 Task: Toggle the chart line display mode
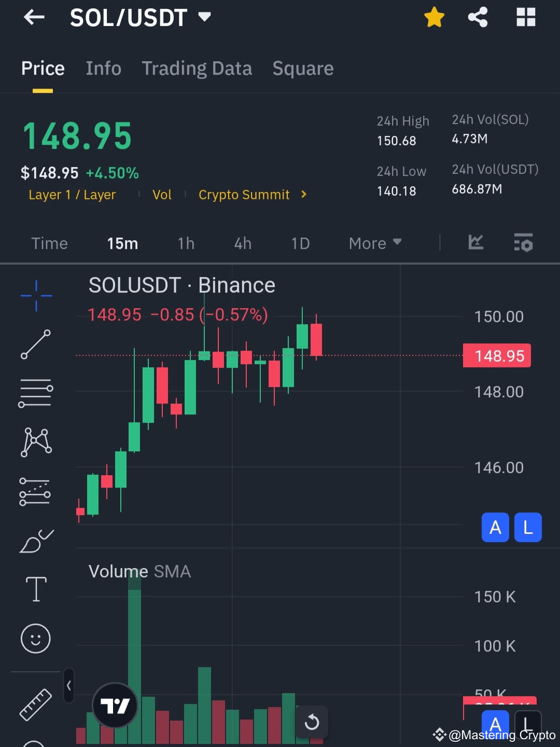click(x=475, y=243)
